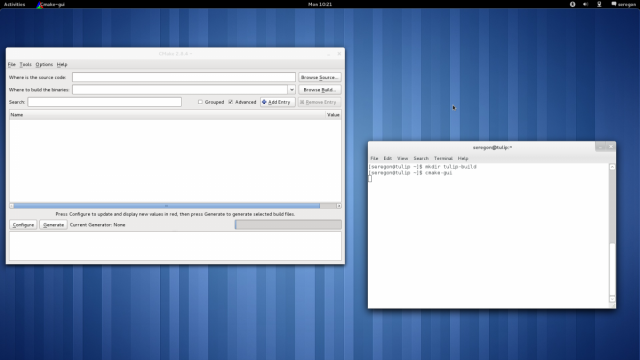Click the scrollbar left arrow in cache list
640x360 pixels.
[11, 206]
